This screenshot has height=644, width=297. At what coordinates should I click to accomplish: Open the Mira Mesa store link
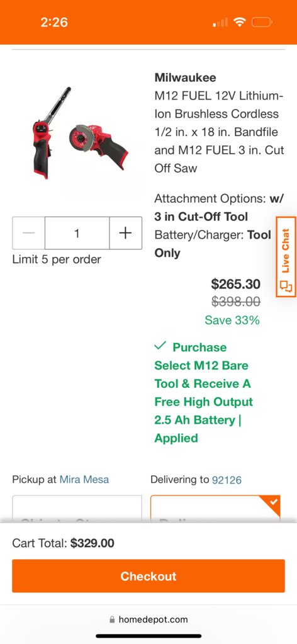coord(84,479)
